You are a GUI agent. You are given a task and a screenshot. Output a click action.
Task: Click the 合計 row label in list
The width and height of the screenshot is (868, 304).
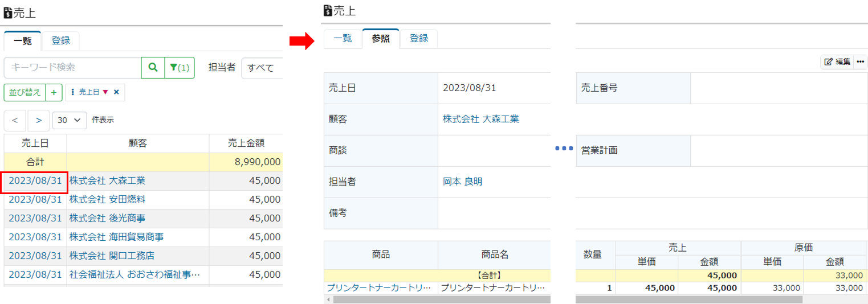(35, 162)
